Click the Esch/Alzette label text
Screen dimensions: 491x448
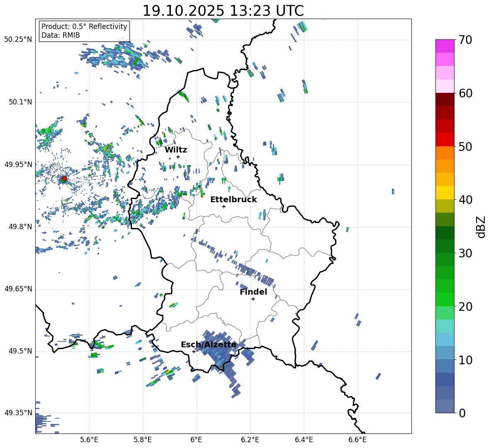pos(209,344)
